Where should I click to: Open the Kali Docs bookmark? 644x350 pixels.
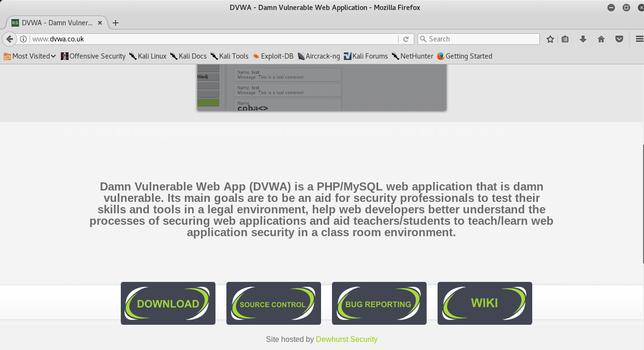click(x=188, y=56)
